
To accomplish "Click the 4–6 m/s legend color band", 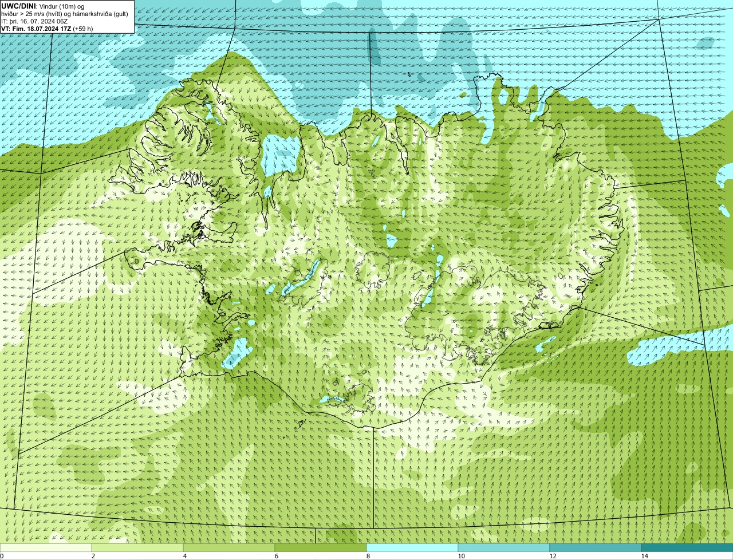I will 229,547.
